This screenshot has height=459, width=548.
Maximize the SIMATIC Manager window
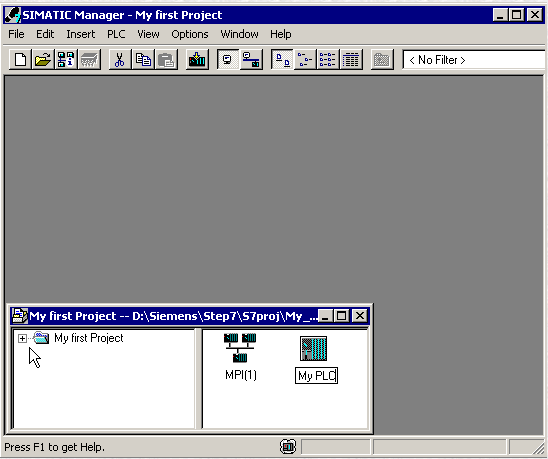click(x=516, y=15)
